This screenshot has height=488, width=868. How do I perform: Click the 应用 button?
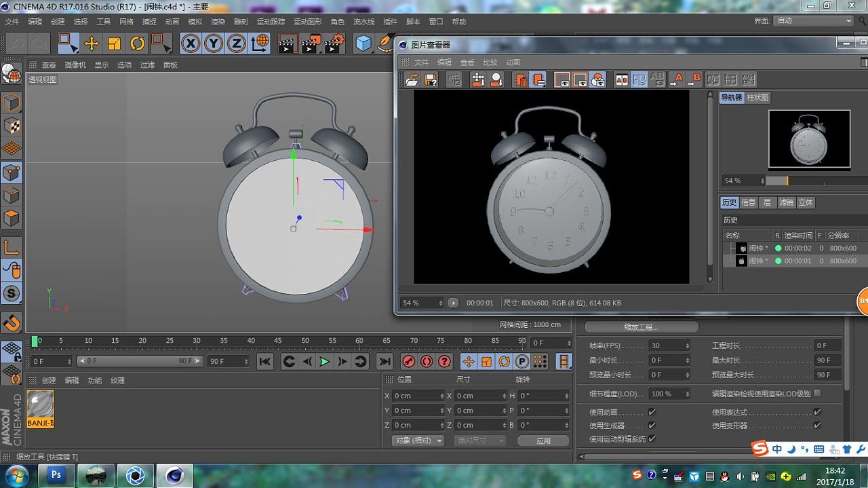click(x=543, y=440)
